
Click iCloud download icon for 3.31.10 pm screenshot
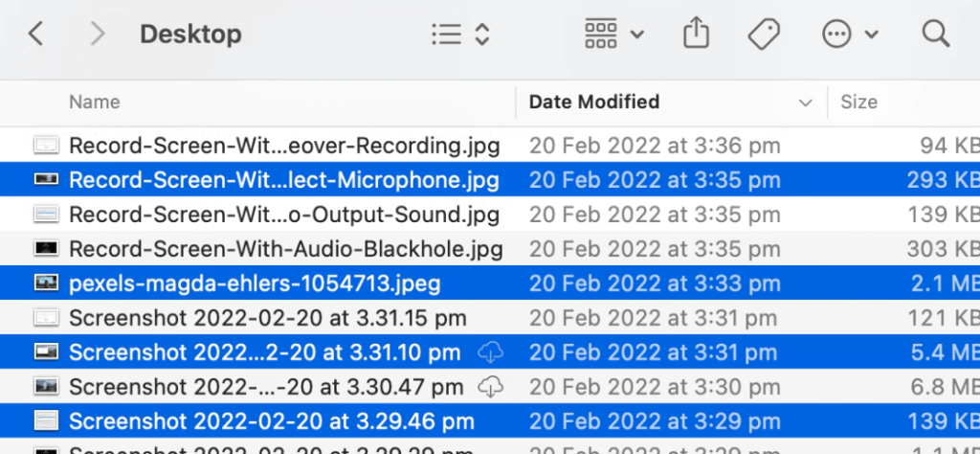tap(491, 352)
